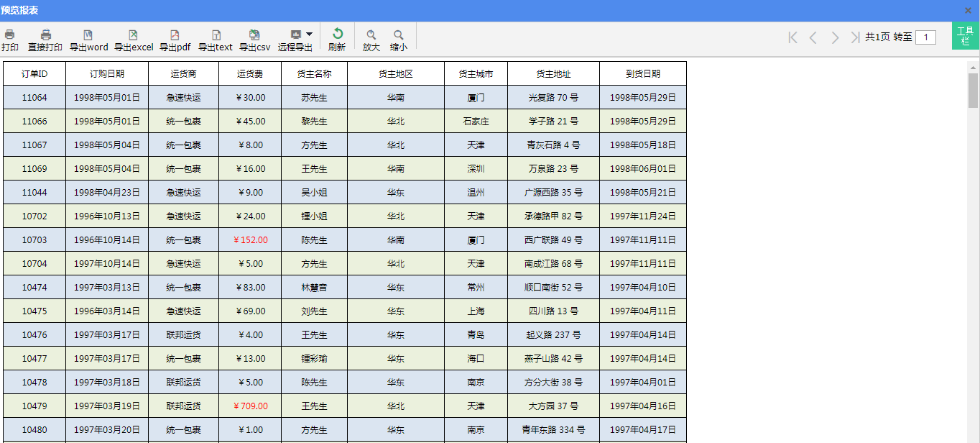Zoom out with 缩小 magnifier

coord(398,35)
